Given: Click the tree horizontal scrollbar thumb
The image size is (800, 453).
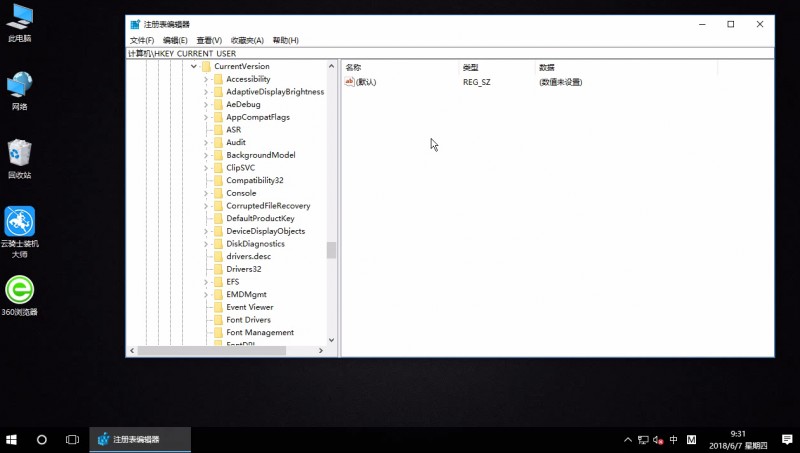Looking at the screenshot, I should click(212, 350).
